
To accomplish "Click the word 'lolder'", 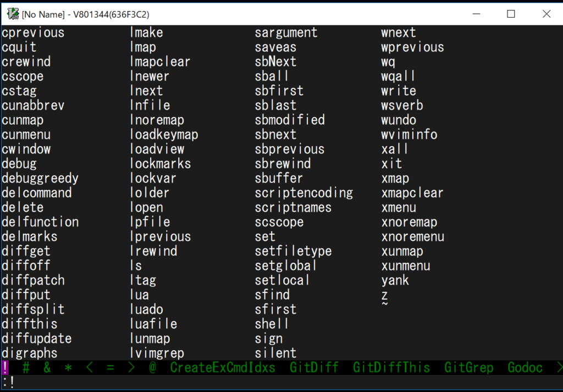I will (150, 193).
